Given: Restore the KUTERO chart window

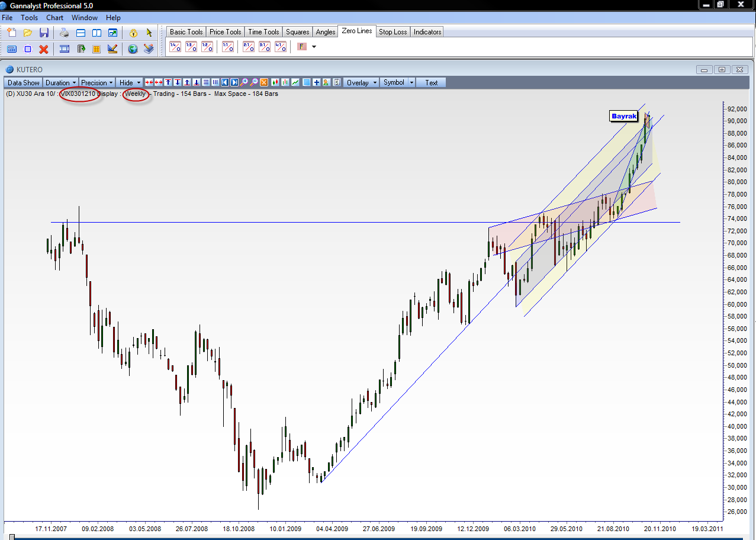Looking at the screenshot, I should pos(722,69).
